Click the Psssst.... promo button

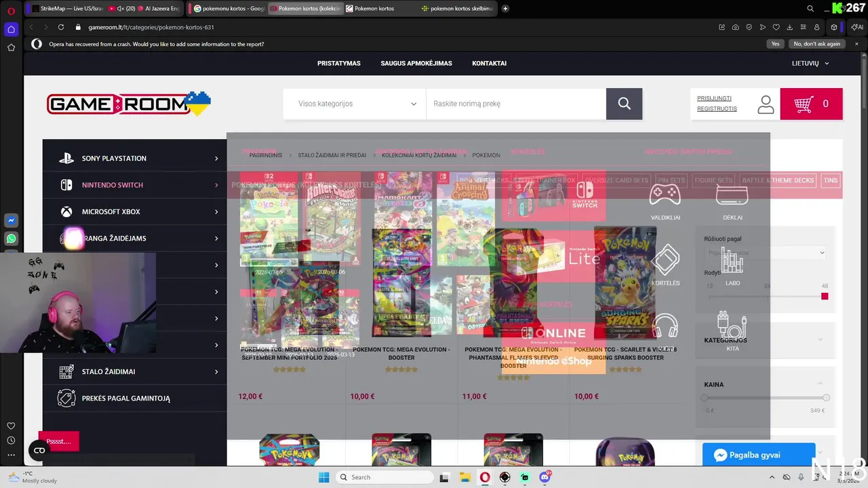point(59,441)
